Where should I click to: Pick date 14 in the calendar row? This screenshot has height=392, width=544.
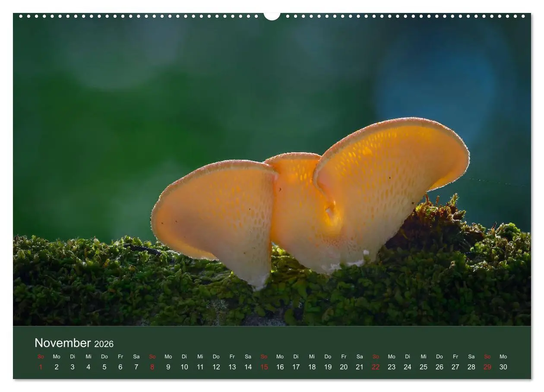248,367
